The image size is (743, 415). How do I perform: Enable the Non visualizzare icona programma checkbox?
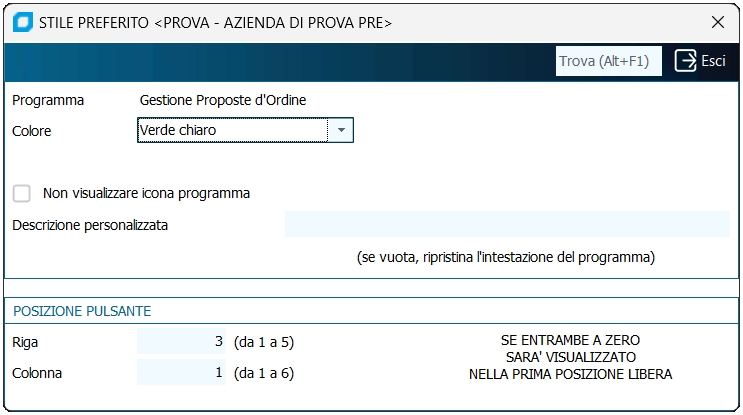pyautogui.click(x=22, y=193)
